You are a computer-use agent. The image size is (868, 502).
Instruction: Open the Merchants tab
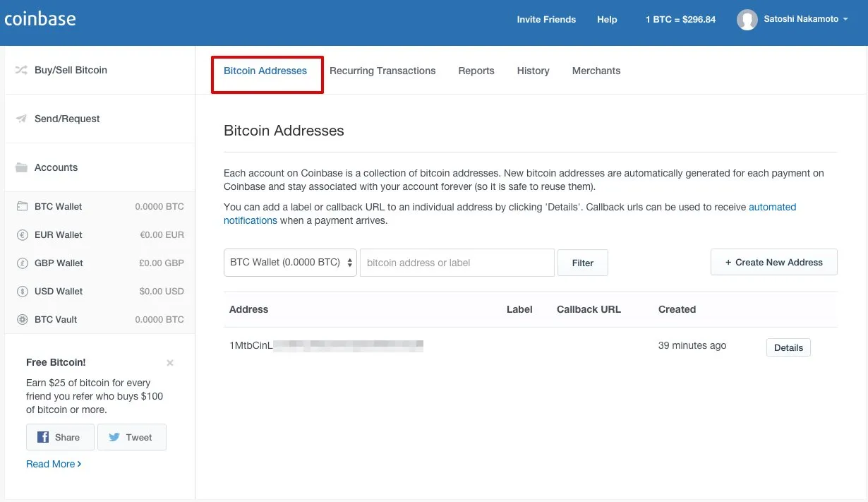point(596,71)
